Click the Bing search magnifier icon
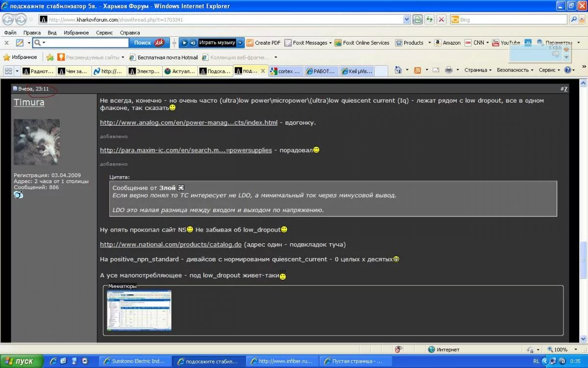 click(574, 20)
